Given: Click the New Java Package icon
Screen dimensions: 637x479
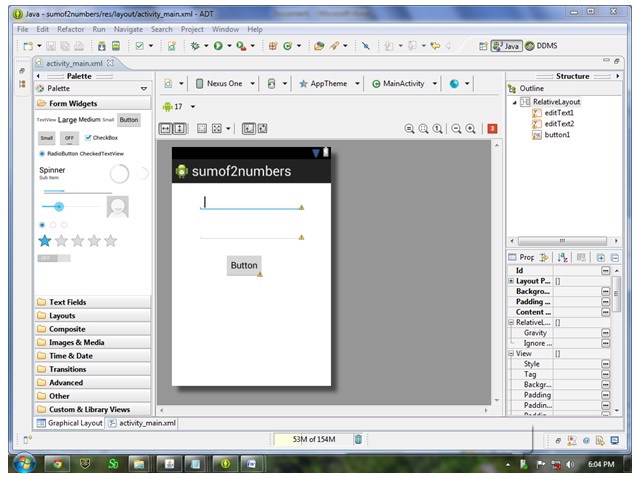Looking at the screenshot, I should 273,46.
